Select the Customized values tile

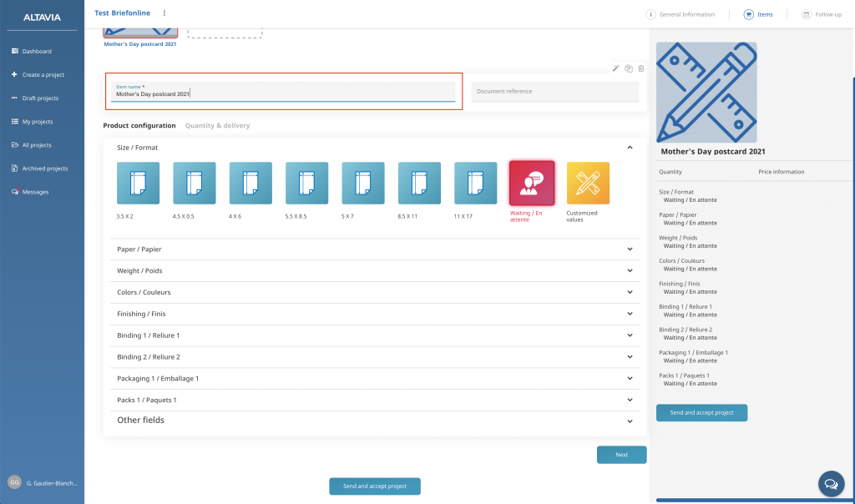[x=588, y=184]
